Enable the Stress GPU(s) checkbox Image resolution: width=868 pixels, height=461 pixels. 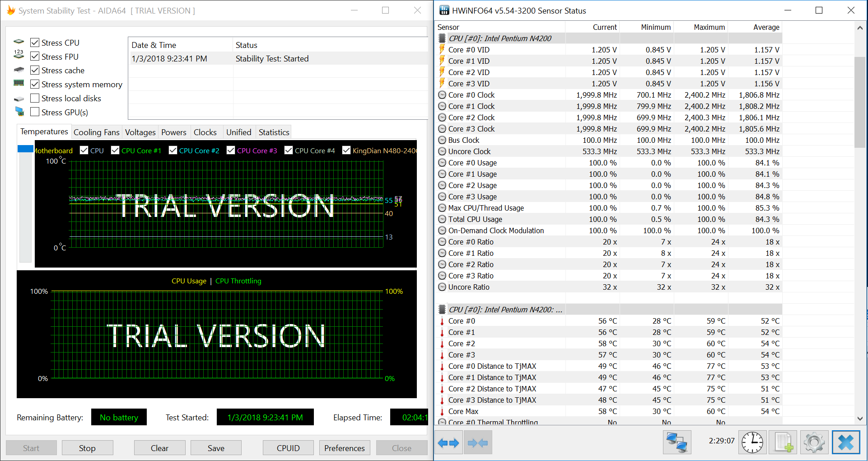[34, 112]
